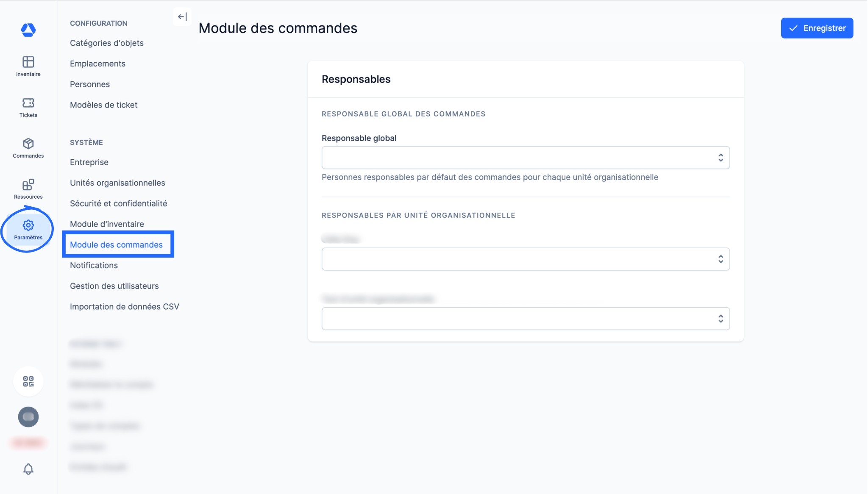This screenshot has height=494, width=868.
Task: Go to Gestion des utilisateurs
Action: [114, 286]
